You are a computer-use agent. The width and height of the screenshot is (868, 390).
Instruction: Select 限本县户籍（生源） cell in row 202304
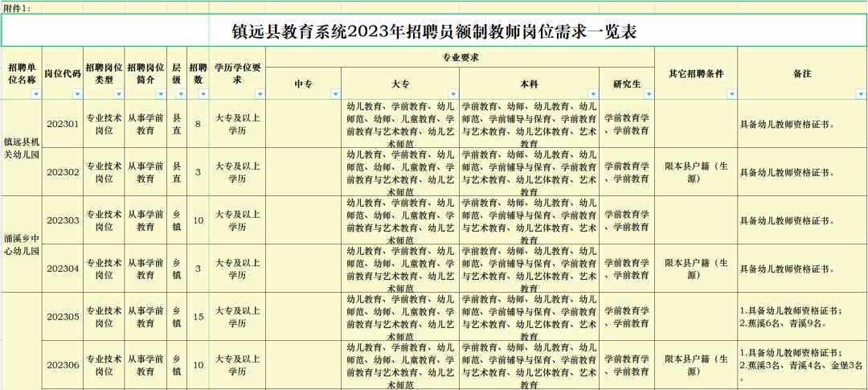coord(696,269)
